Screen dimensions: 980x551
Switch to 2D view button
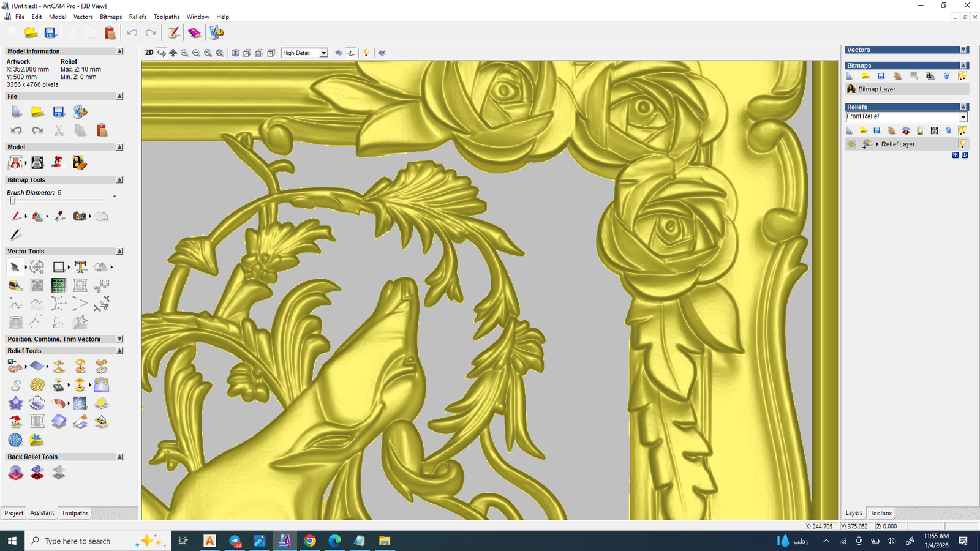pos(149,53)
